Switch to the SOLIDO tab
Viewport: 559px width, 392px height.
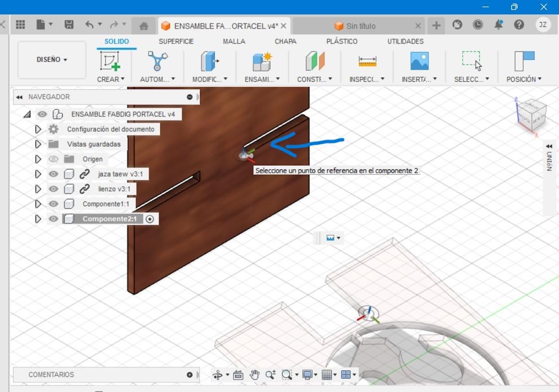pyautogui.click(x=117, y=41)
